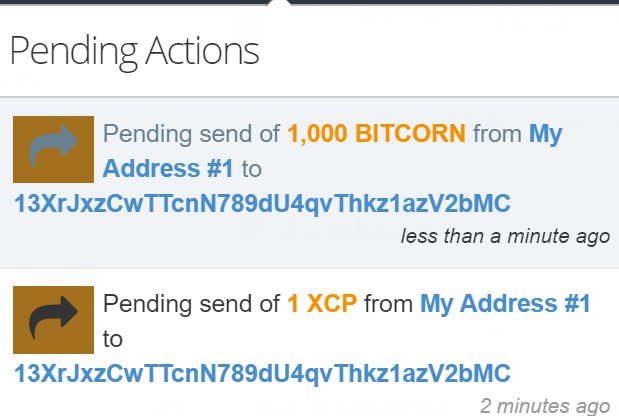Click the word "to" in the BITCORN entry
Screen dimensions: 619x416
pos(251,169)
